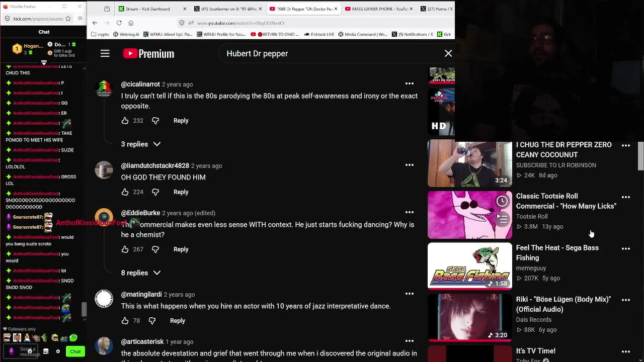The image size is (644, 362).
Task: Open options menu for @matingilardi comment
Action: [x=410, y=294]
